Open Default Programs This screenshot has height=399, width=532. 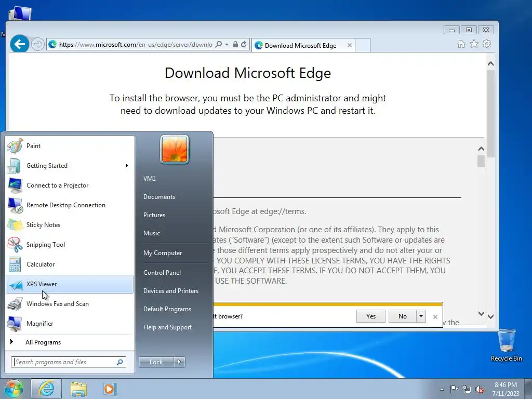[167, 309]
